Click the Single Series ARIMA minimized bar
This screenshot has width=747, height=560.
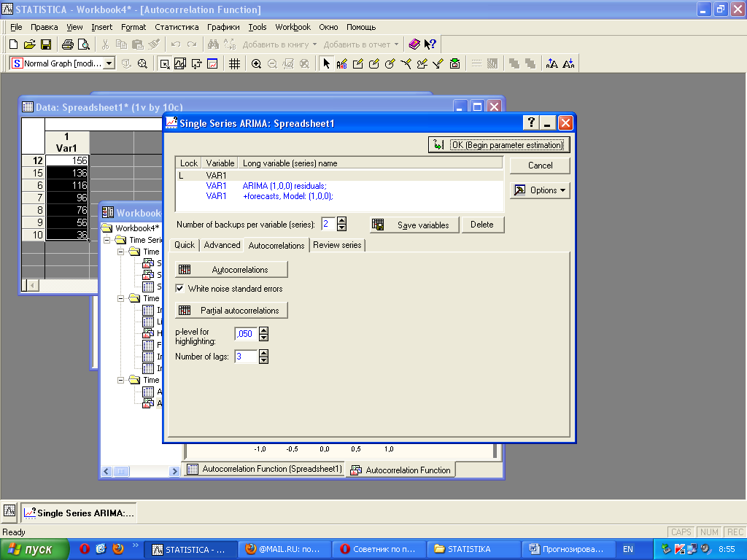(79, 513)
